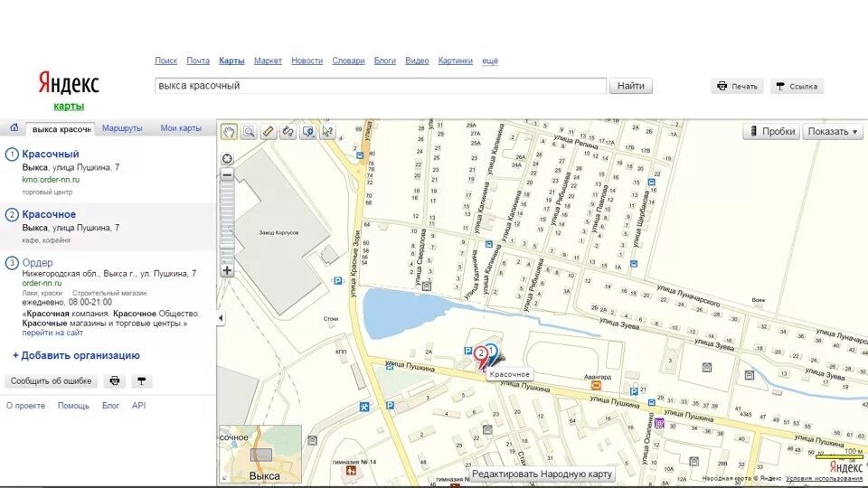The height and width of the screenshot is (488, 868).
Task: Click the Яндекс logo
Action: pyautogui.click(x=69, y=83)
